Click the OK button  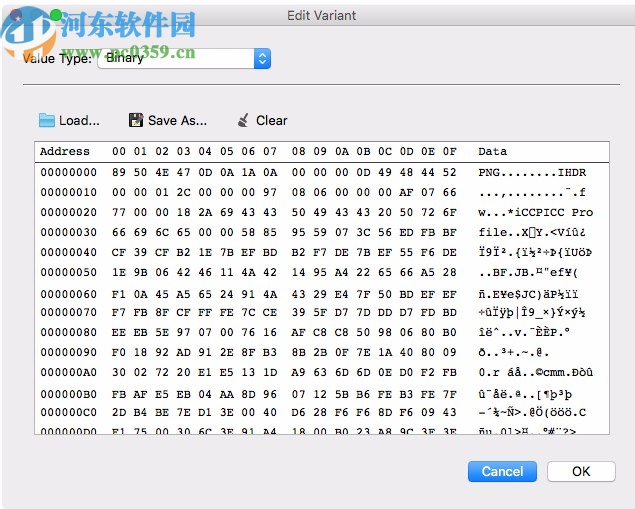coord(581,471)
